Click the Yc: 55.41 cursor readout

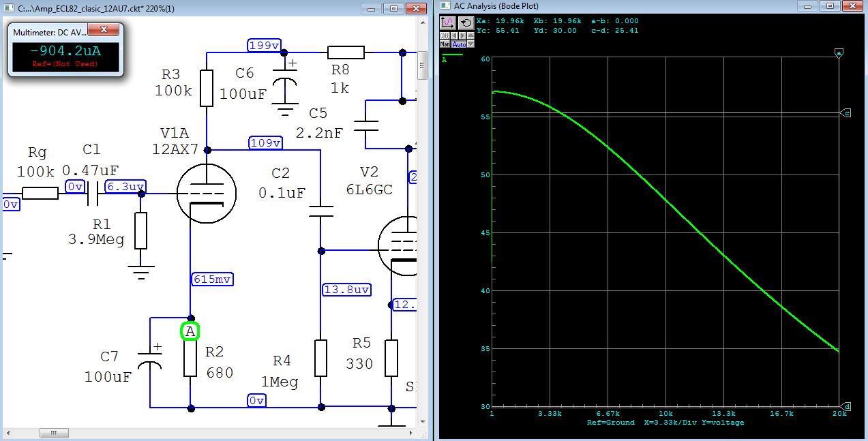pos(498,30)
